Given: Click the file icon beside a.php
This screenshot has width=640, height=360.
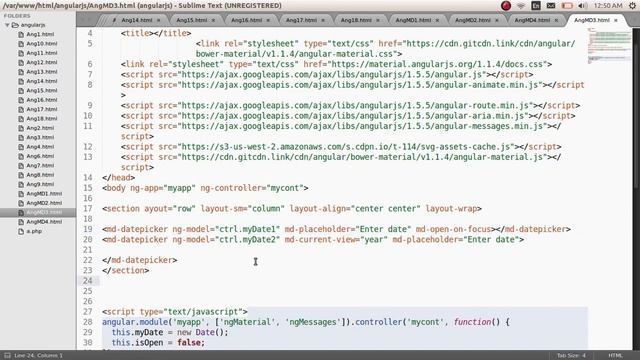Looking at the screenshot, I should pos(21,231).
